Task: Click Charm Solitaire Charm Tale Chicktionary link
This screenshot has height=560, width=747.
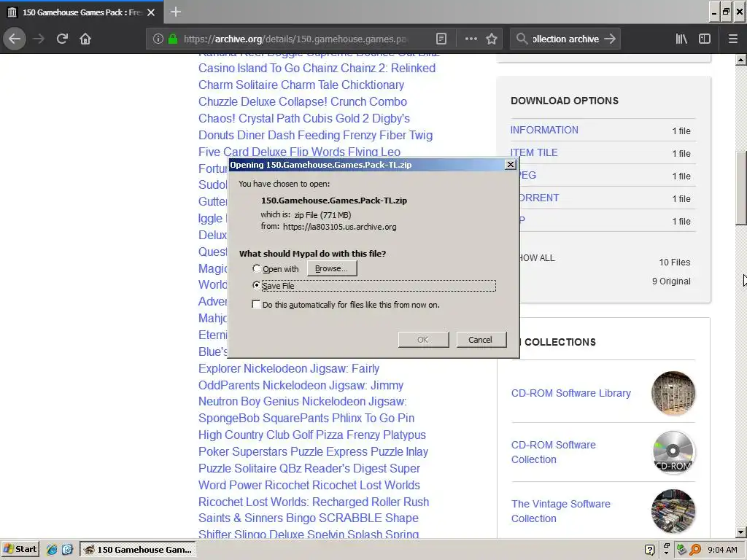Action: (x=301, y=85)
